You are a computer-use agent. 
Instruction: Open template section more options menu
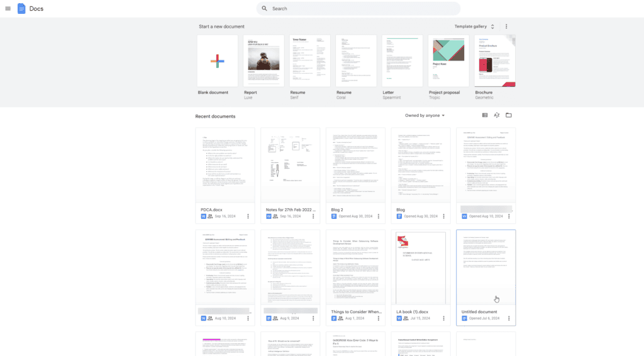506,26
